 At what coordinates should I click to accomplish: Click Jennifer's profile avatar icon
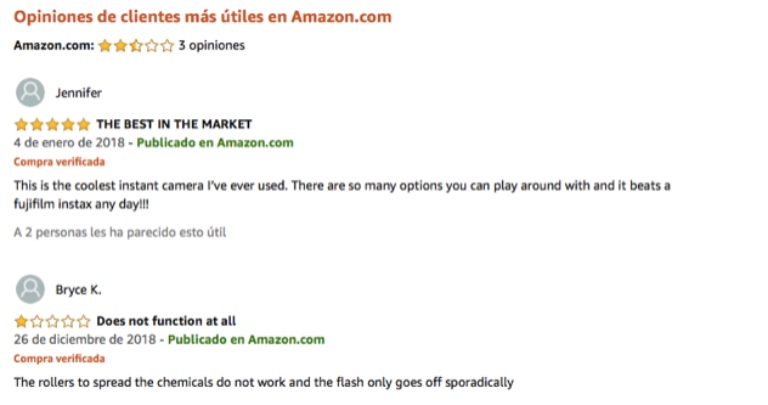[x=30, y=93]
